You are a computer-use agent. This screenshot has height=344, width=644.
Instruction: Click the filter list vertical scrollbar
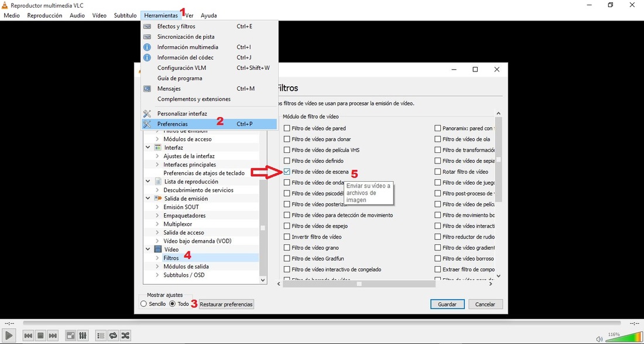[x=499, y=160]
